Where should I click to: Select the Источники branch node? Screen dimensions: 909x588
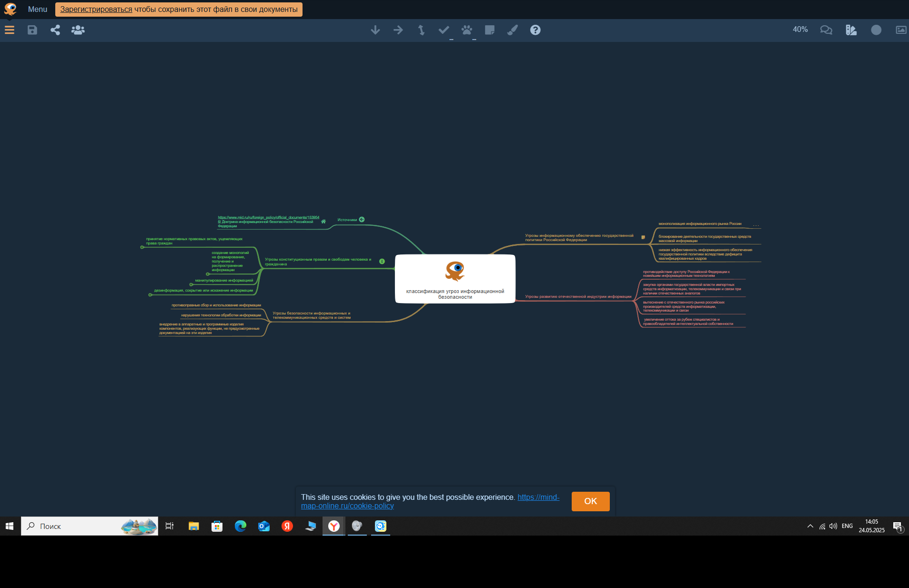(347, 220)
